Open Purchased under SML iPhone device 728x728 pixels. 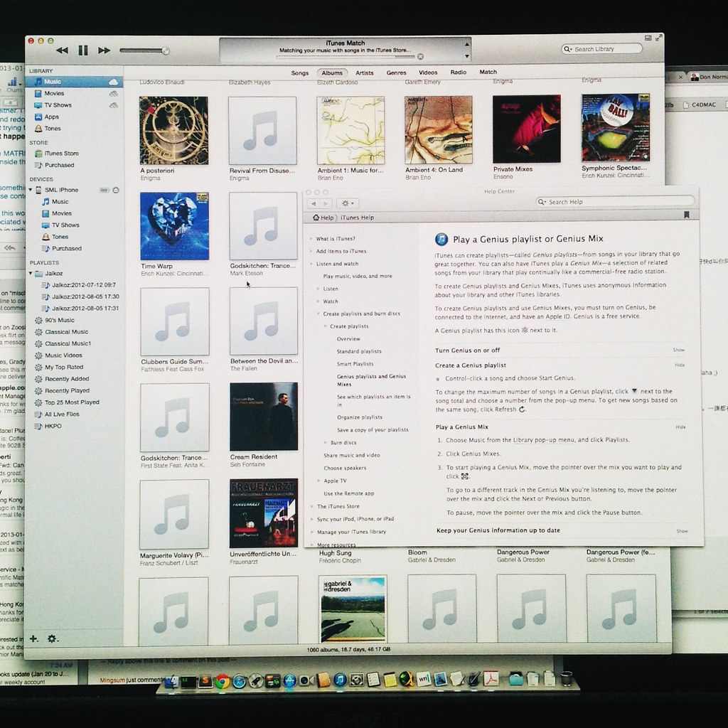[x=66, y=248]
